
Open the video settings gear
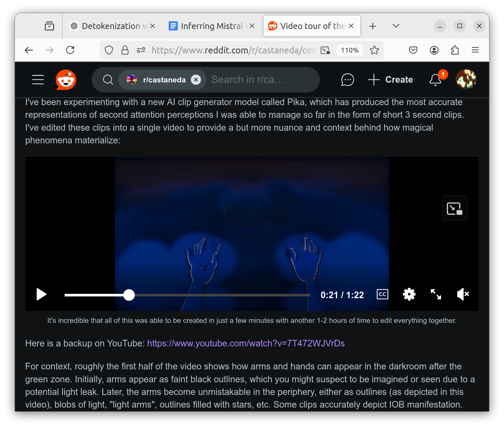409,294
